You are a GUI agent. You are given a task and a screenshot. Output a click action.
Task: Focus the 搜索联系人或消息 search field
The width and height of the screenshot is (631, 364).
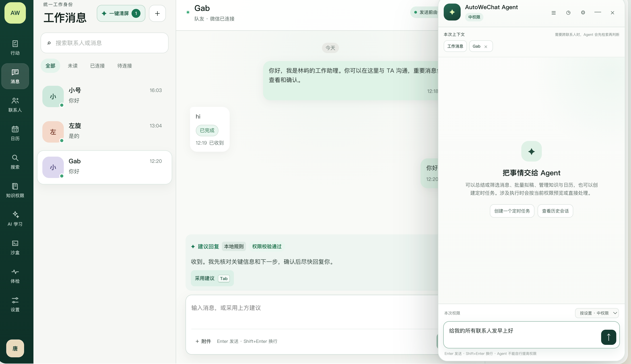(105, 43)
